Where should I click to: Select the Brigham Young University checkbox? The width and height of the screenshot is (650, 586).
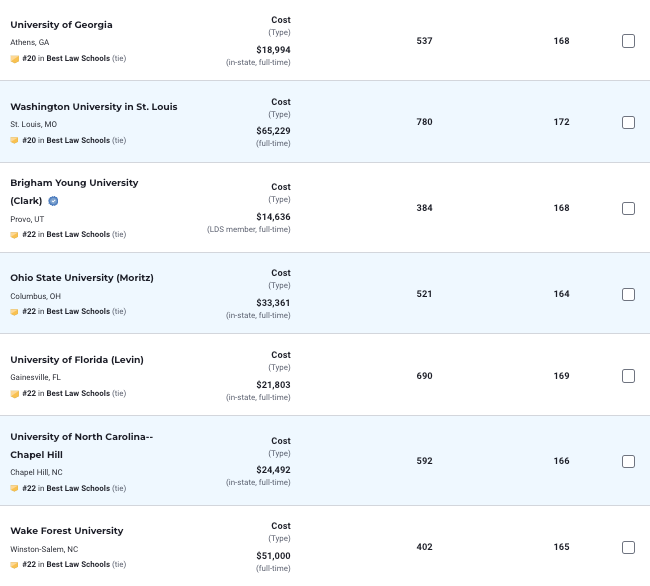tap(628, 209)
